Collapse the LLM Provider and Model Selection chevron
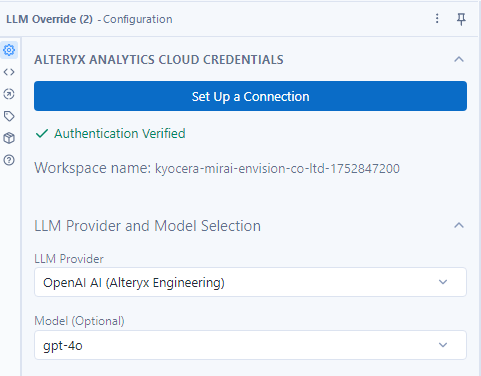The width and height of the screenshot is (481, 376). tap(459, 226)
